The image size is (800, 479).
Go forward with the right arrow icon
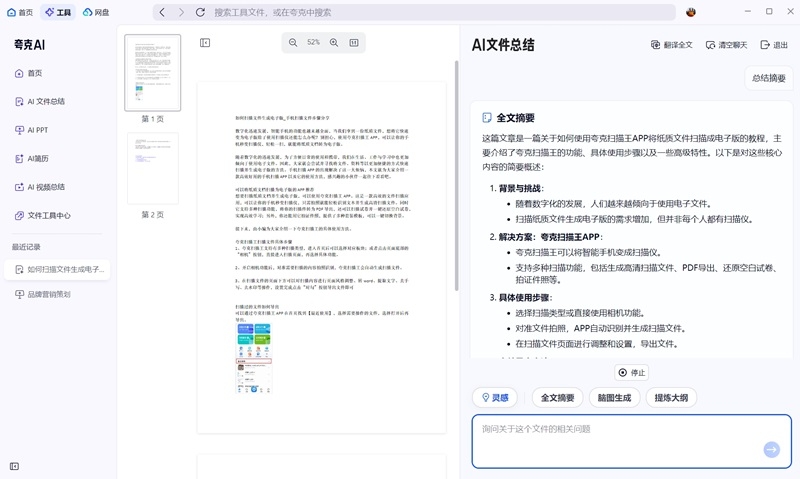pyautogui.click(x=181, y=12)
